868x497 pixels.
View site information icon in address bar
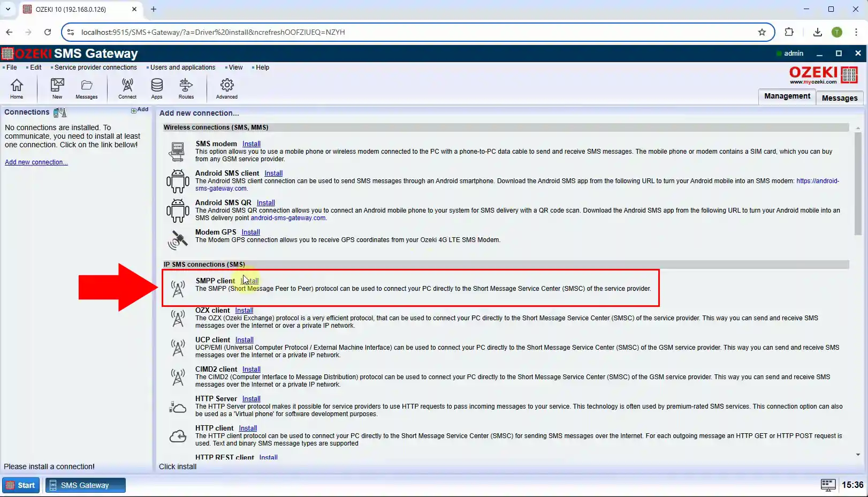coord(70,32)
